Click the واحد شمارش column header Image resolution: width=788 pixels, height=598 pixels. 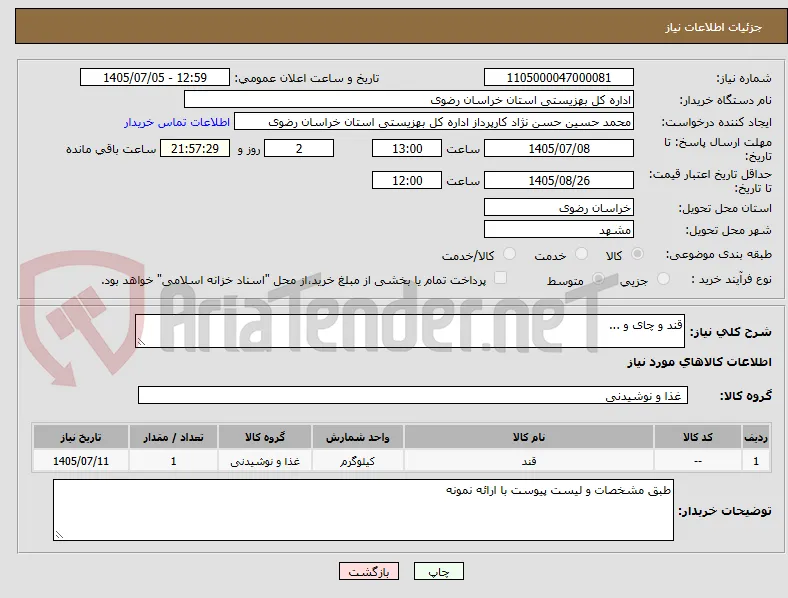point(357,437)
